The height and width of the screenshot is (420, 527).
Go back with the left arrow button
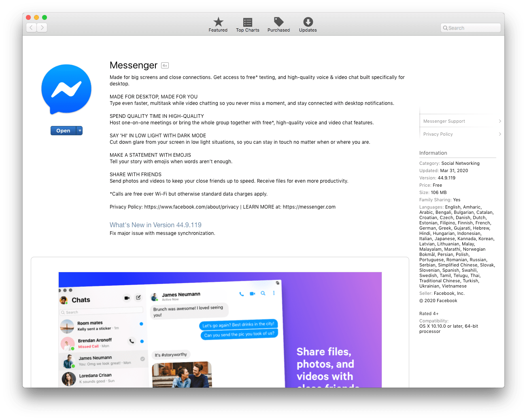tap(32, 28)
